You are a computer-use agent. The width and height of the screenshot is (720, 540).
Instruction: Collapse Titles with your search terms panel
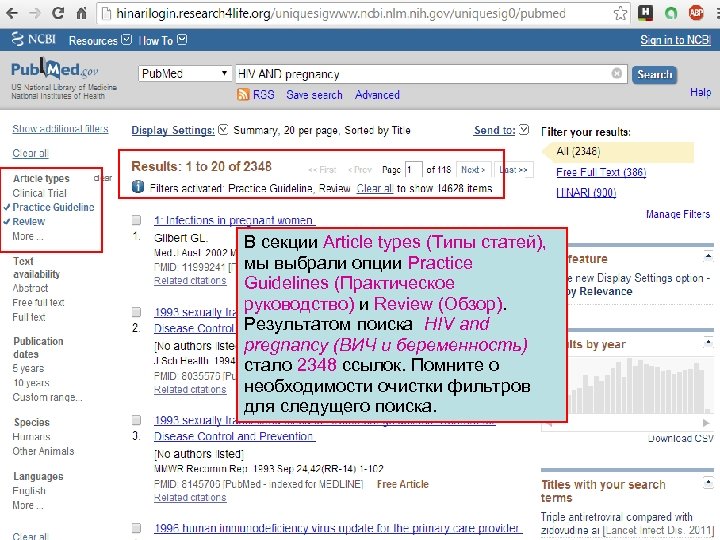(708, 482)
